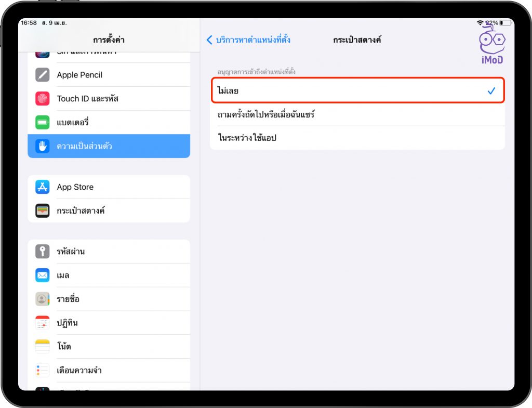Open "แบตเตอรี่" battery settings
Viewport: 532px width, 408px height.
coord(109,123)
